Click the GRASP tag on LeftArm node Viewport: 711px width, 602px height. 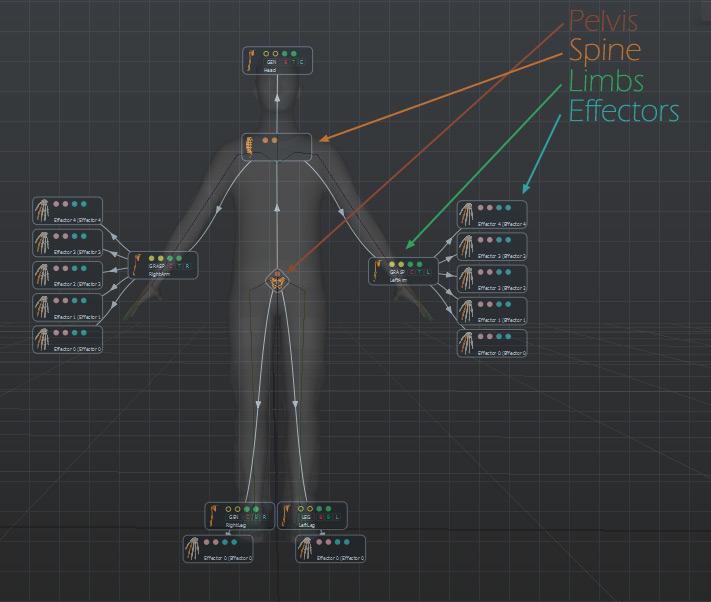point(397,272)
